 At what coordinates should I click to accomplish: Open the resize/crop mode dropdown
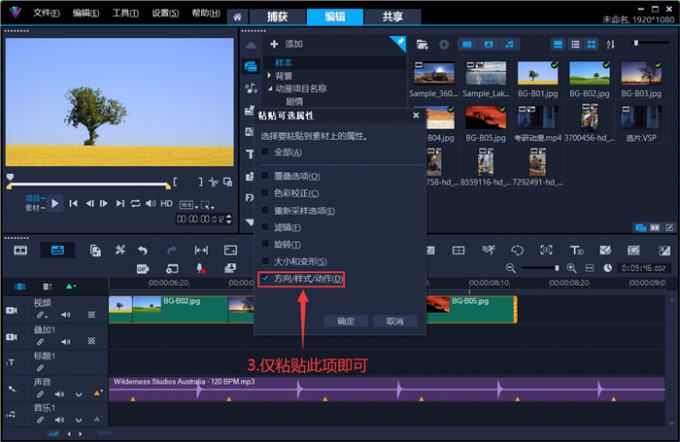click(208, 205)
